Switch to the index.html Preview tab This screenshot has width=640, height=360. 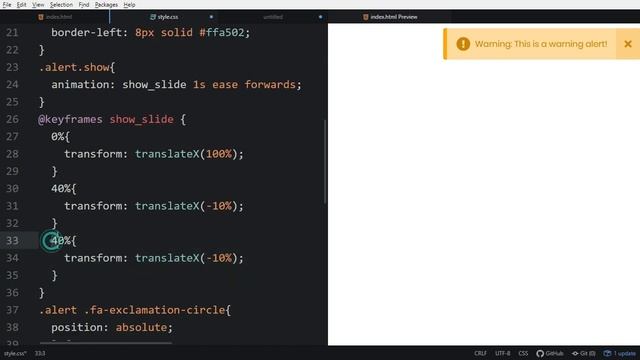pos(390,17)
